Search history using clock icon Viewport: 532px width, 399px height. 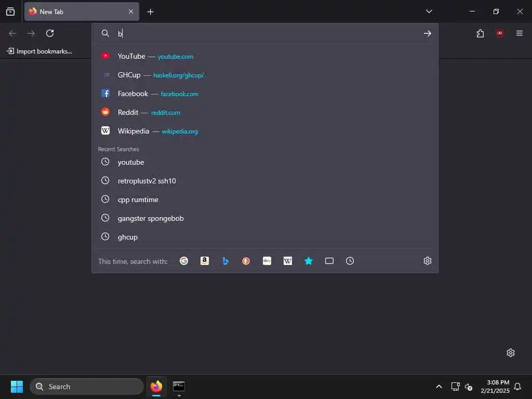(350, 261)
